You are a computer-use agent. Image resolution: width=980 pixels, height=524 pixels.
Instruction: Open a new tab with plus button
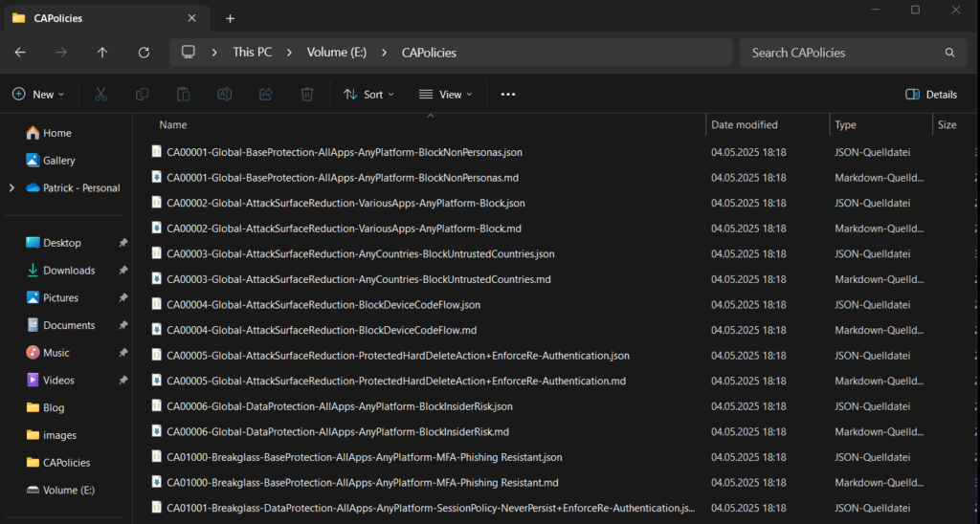click(x=230, y=18)
